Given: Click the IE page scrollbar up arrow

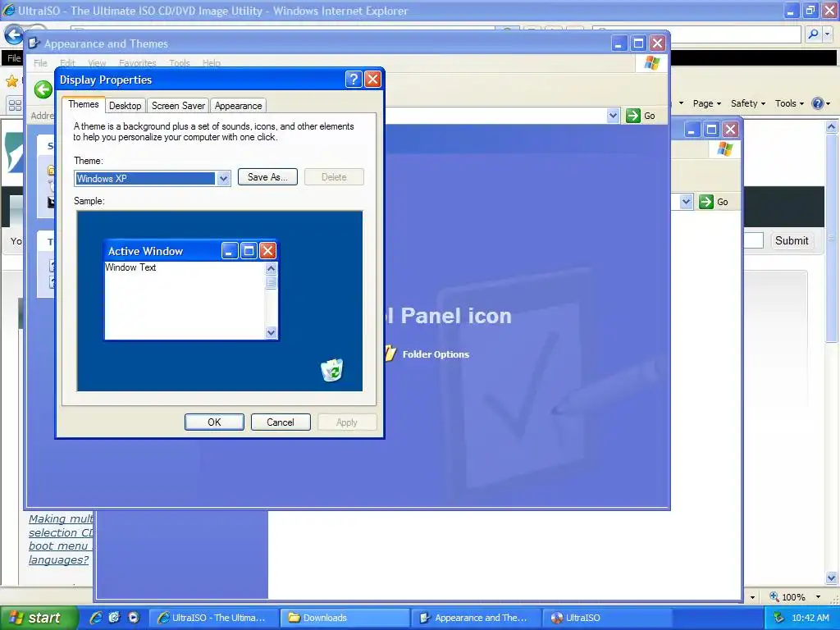Looking at the screenshot, I should tap(832, 127).
